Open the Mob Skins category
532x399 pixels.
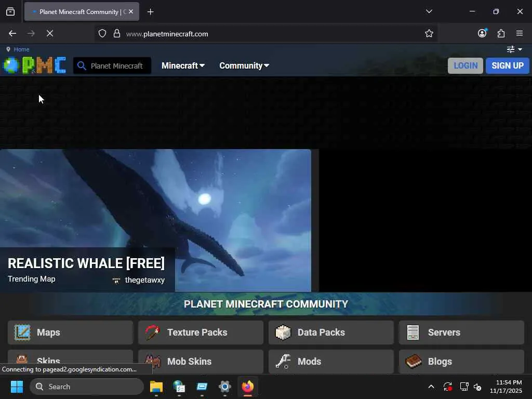tap(201, 362)
